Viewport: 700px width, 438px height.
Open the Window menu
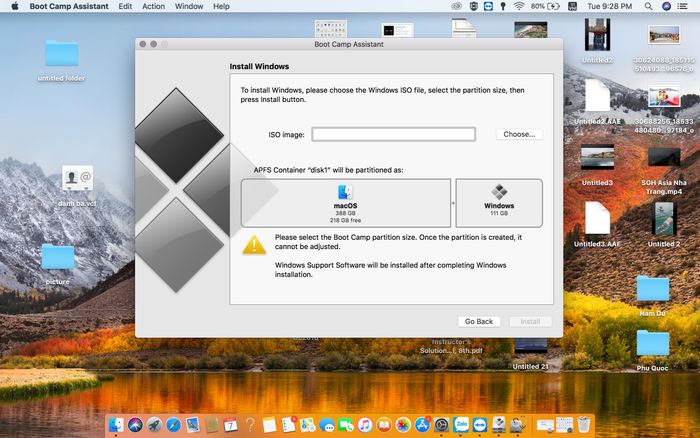point(189,6)
